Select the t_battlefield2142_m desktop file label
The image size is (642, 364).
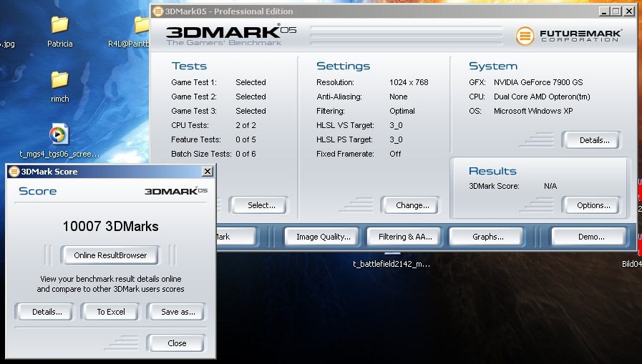coord(391,264)
